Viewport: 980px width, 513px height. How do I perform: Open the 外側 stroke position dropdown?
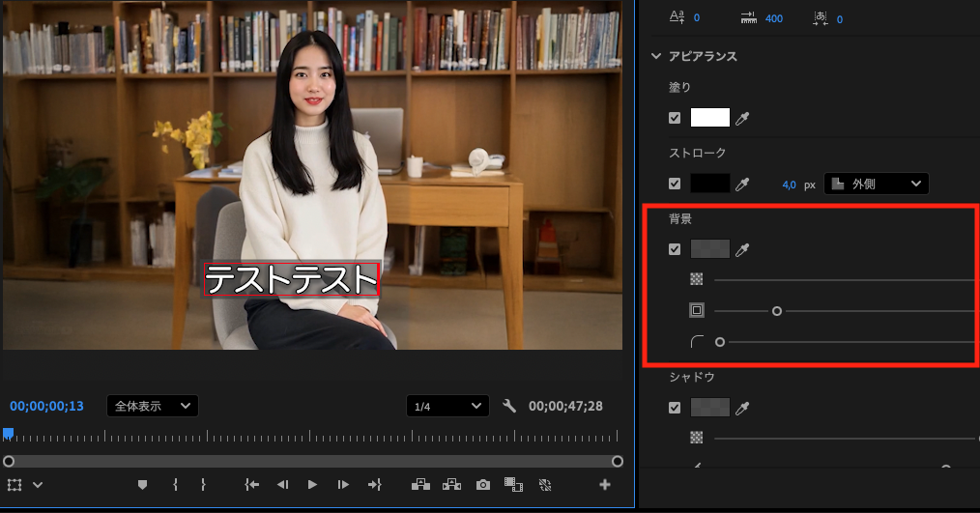click(876, 184)
